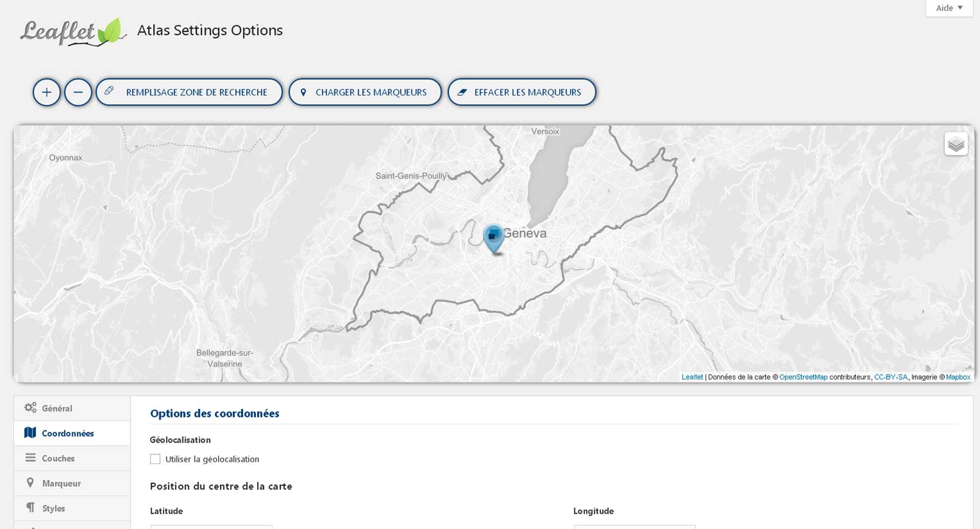This screenshot has width=980, height=529.
Task: Click the Latitude input field
Action: click(211, 526)
